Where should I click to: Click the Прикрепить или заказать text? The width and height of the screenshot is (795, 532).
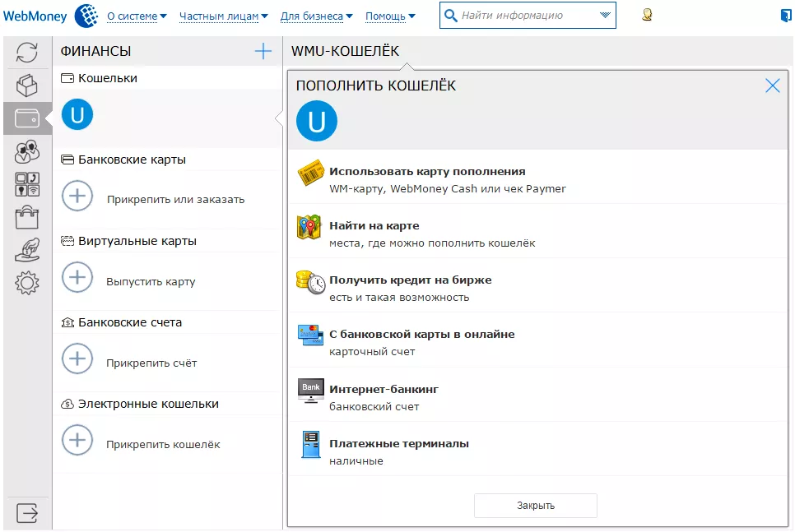(175, 200)
